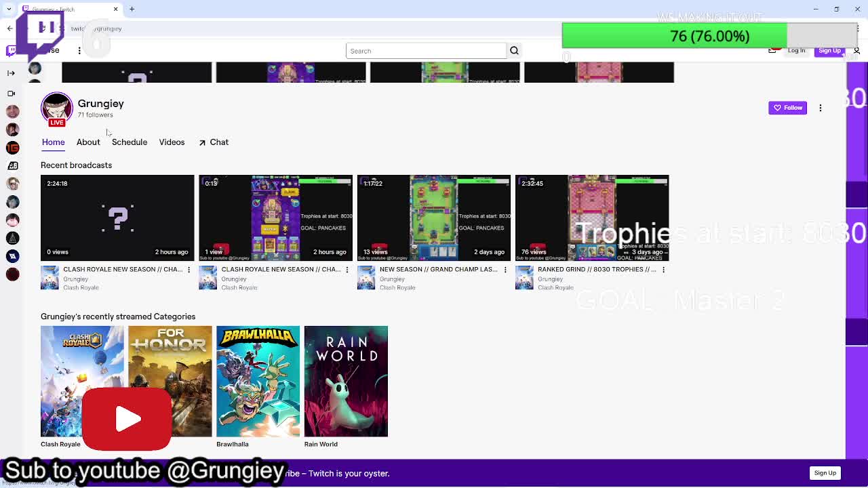Open the three-dot menu next to Browse

click(79, 51)
